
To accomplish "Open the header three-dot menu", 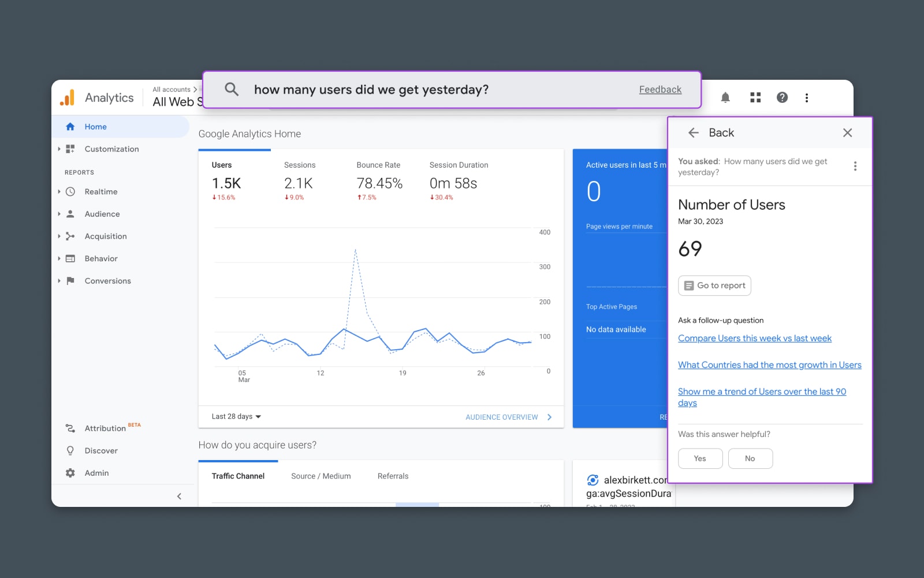I will click(807, 98).
